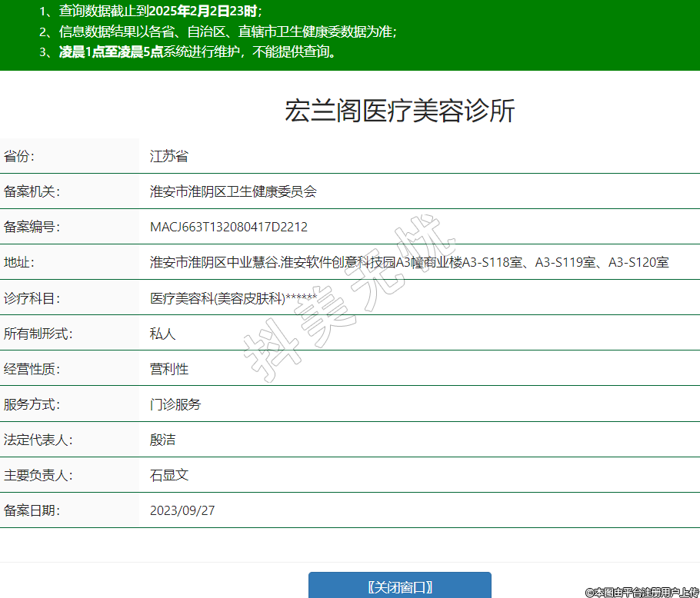Click the 经营性质 value 营利性
This screenshot has height=598, width=700.
tap(168, 369)
